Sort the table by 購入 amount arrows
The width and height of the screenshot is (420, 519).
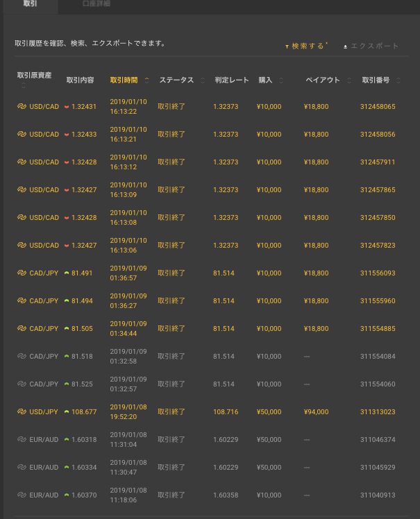click(281, 80)
